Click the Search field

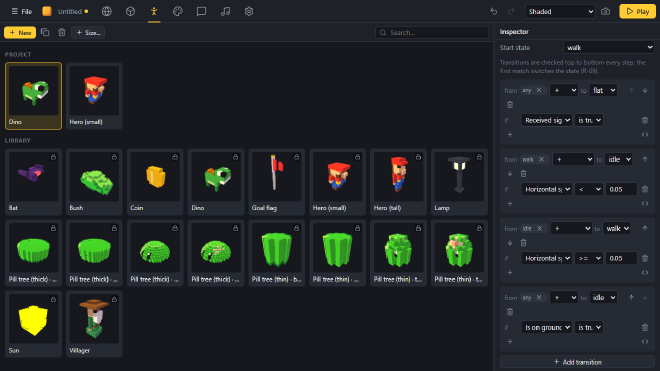[x=431, y=32]
